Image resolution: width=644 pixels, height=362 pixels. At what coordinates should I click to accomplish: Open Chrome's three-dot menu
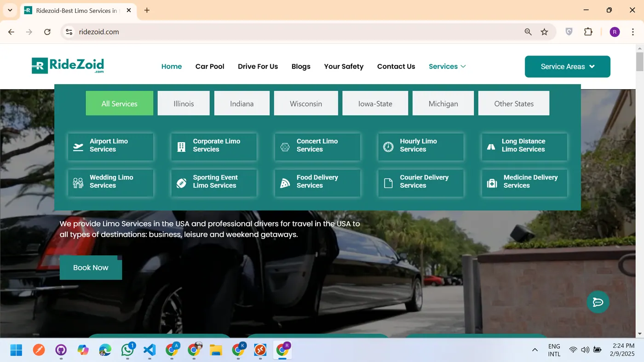coord(633,32)
